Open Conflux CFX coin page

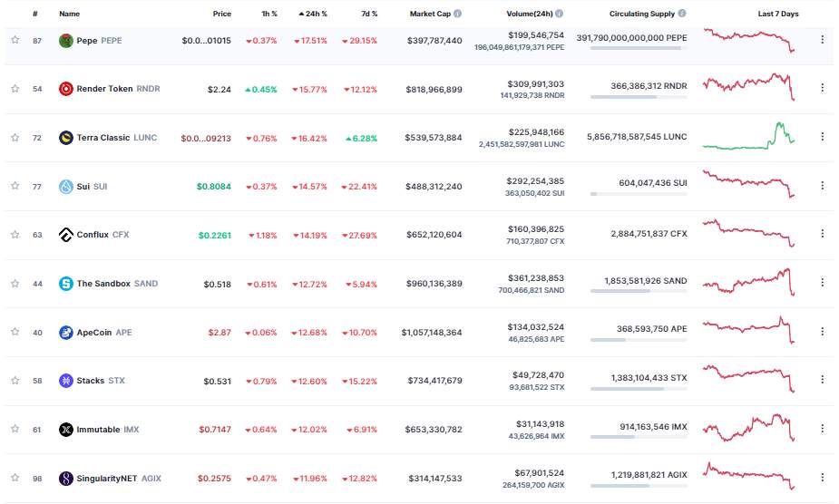102,235
